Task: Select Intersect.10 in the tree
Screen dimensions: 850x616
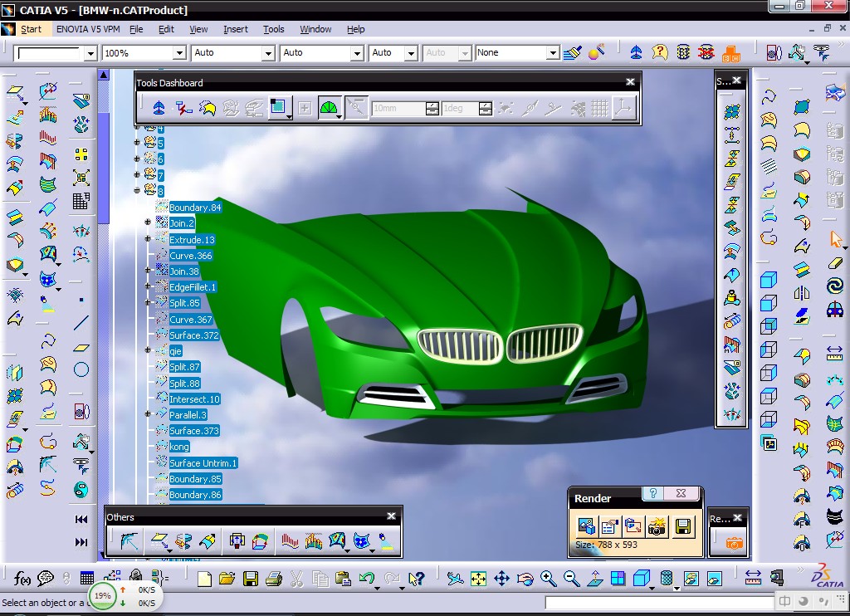Action: click(194, 399)
